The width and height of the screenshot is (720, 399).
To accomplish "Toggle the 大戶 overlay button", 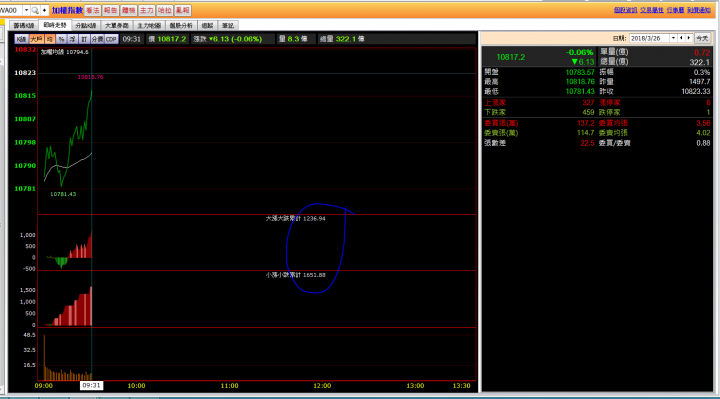I will click(x=36, y=39).
